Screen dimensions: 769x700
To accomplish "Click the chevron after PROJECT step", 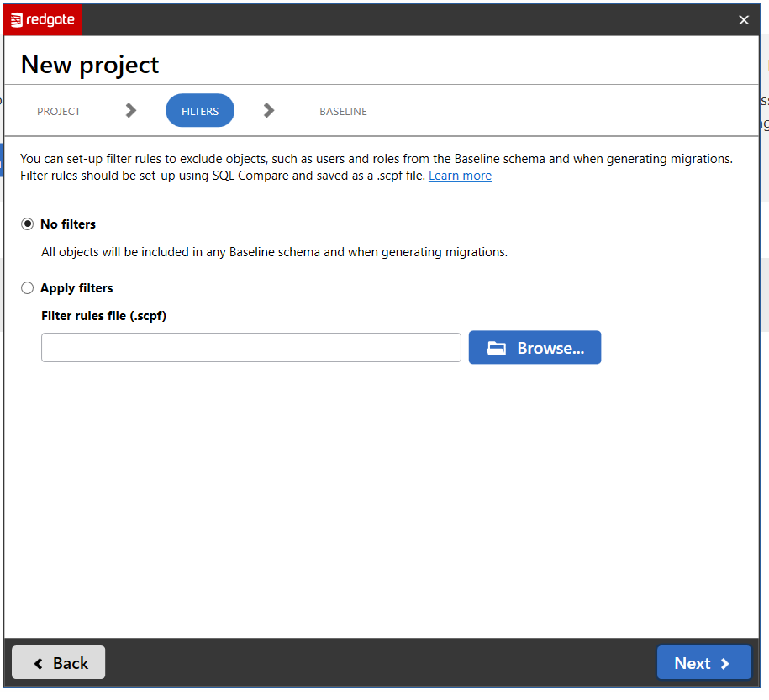I will pyautogui.click(x=130, y=110).
